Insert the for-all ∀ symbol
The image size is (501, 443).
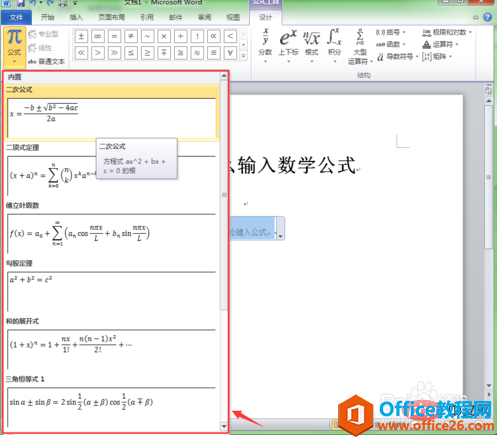tap(230, 53)
